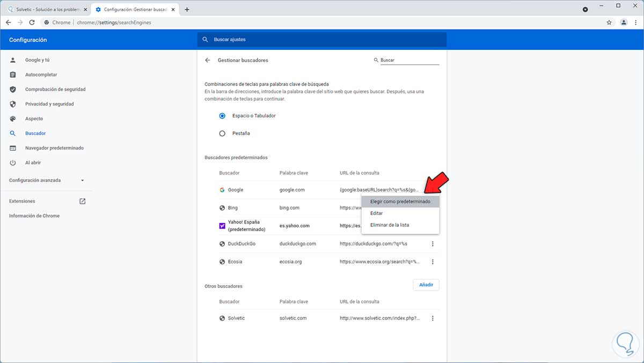Focus the Buscar ajustes search bar
This screenshot has height=363, width=644.
tap(322, 40)
